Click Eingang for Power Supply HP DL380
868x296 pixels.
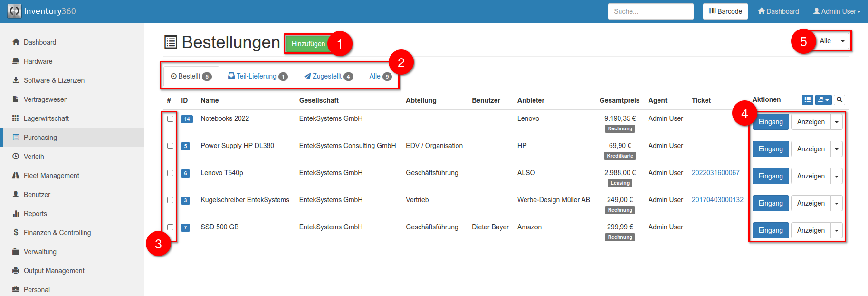(771, 149)
